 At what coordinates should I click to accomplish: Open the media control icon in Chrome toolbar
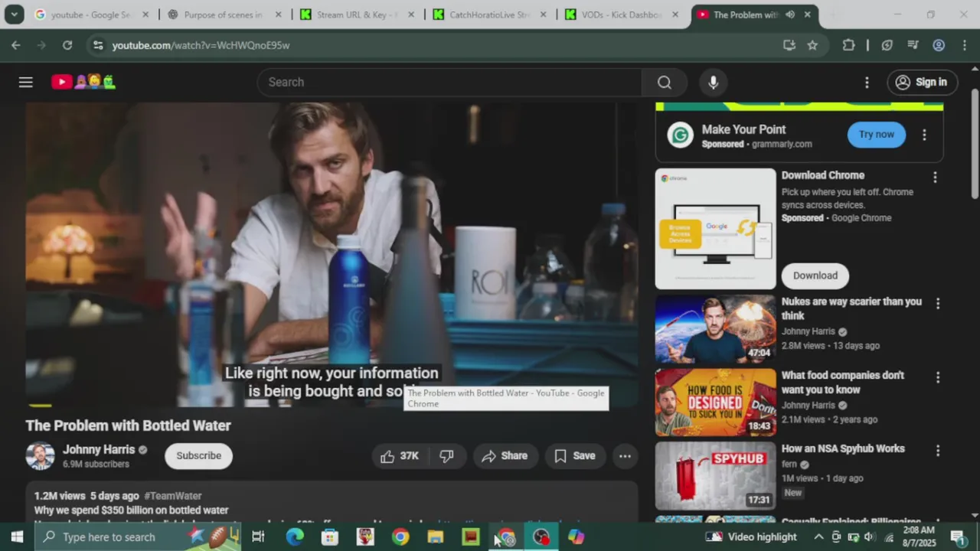coord(913,45)
